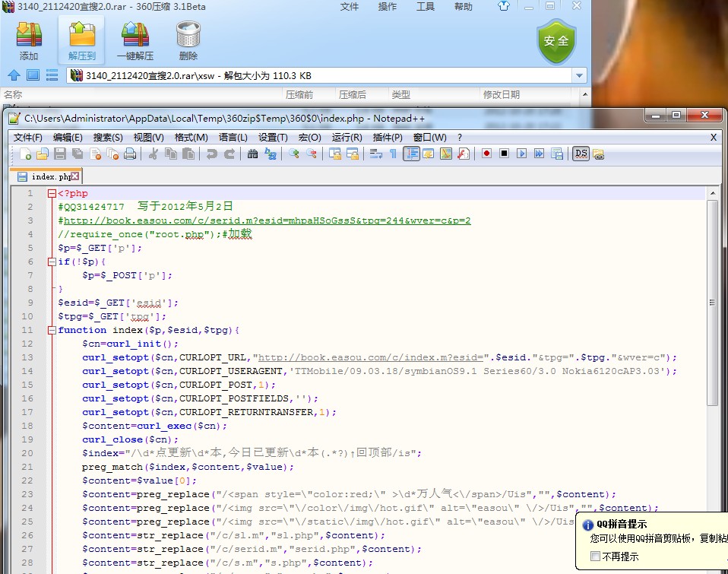Check the 不再提示 checkbox
The width and height of the screenshot is (728, 574).
(596, 557)
